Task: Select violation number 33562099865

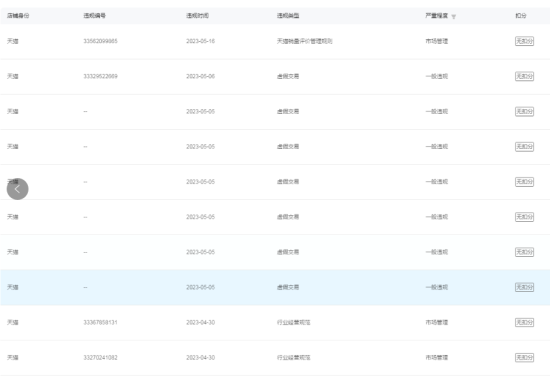Action: tap(100, 41)
